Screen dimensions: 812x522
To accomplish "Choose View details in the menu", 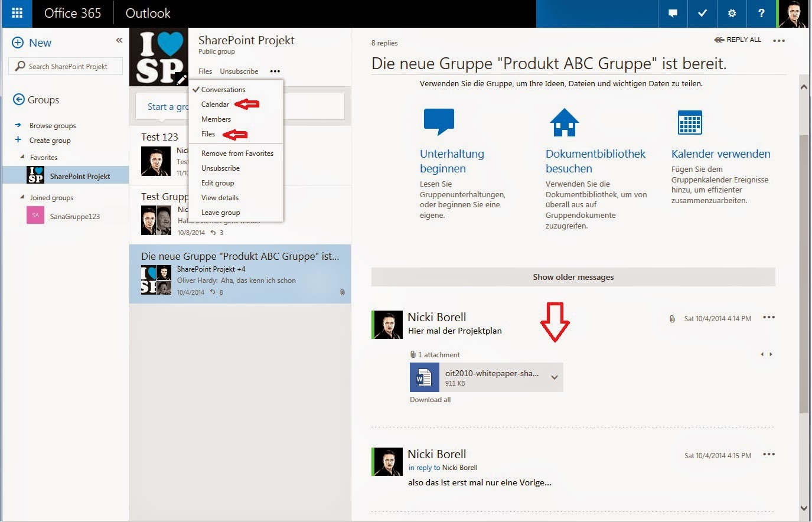I will [x=220, y=197].
